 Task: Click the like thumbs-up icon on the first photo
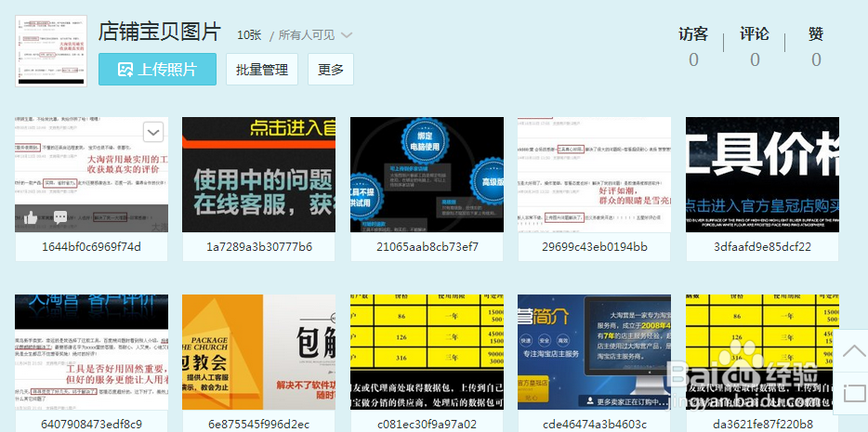(x=31, y=217)
